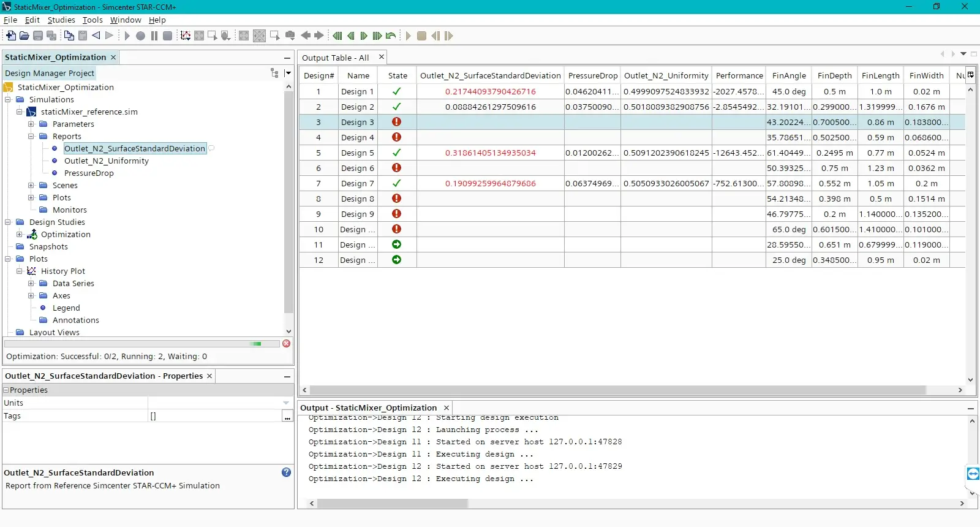Image resolution: width=980 pixels, height=527 pixels.
Task: Click the green Step Backward toolbar icon
Action: point(351,36)
